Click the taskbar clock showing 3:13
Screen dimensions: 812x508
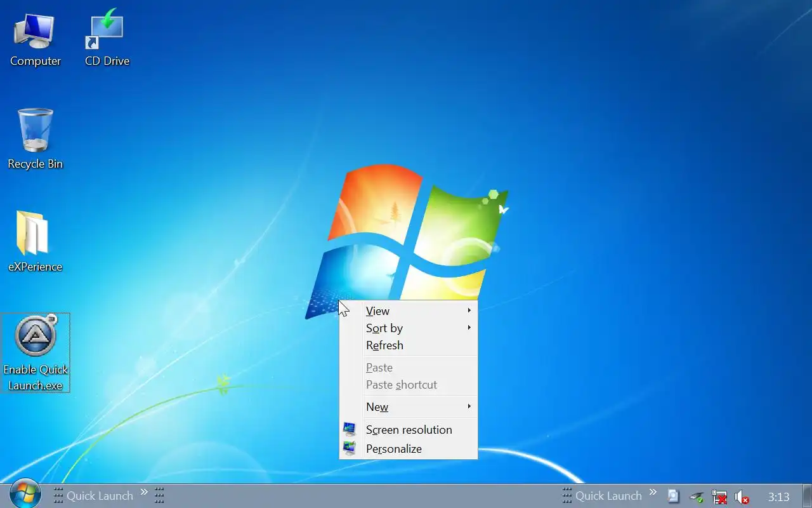(778, 497)
